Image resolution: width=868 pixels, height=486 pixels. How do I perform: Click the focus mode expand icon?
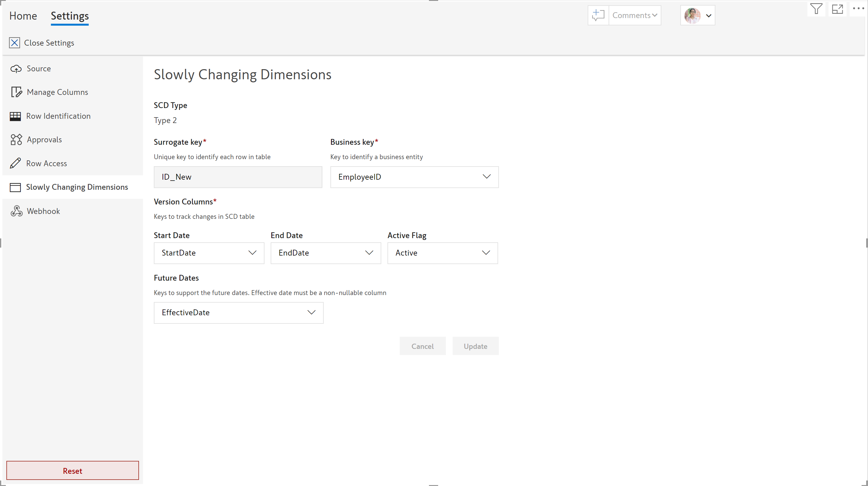pos(837,9)
